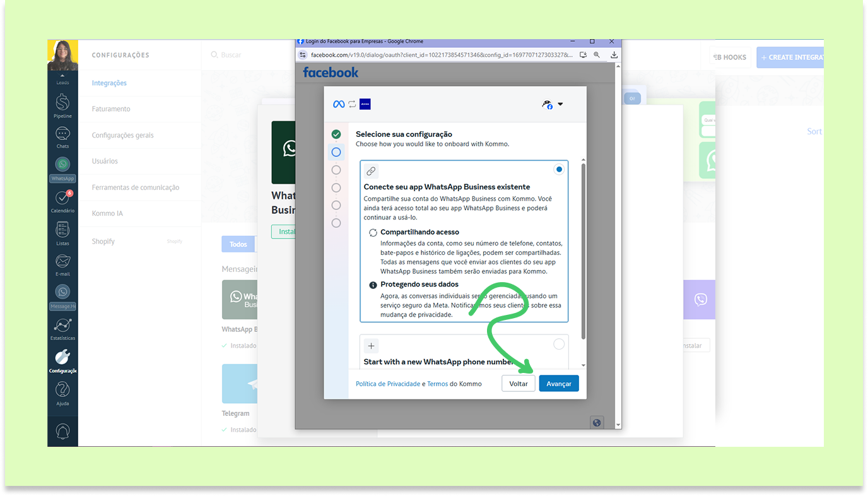Click the downloads icon in Chrome popup
The image size is (868, 496).
click(614, 55)
